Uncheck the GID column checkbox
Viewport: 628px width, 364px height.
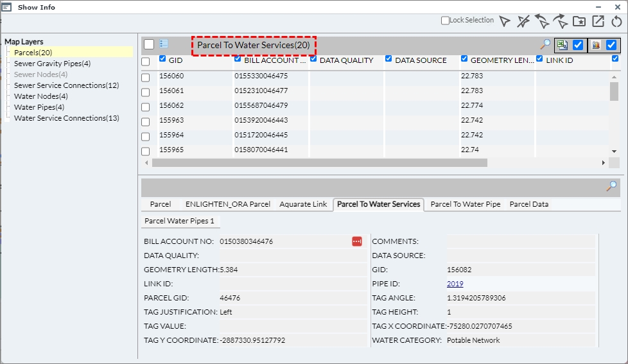coord(163,59)
